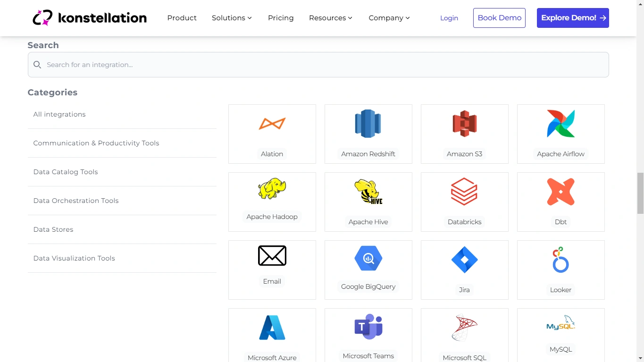Screen dimensions: 644x362
Task: Expand the Resources dropdown menu
Action: pos(331,18)
